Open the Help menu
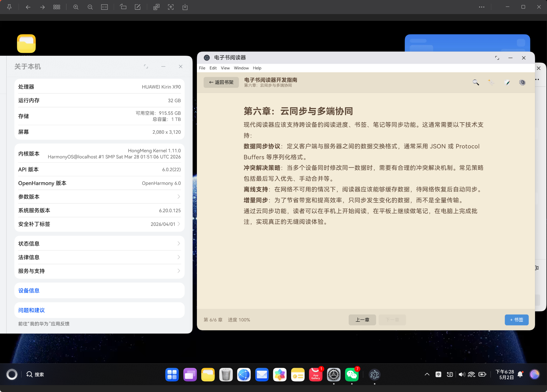This screenshot has height=392, width=547. click(x=257, y=68)
